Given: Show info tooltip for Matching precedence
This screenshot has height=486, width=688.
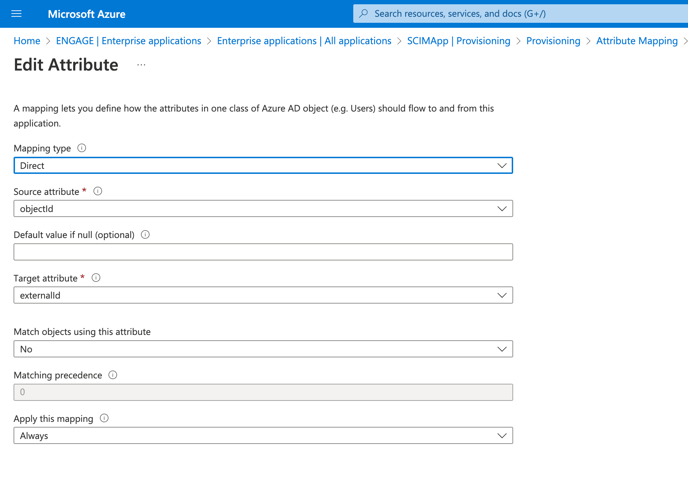Looking at the screenshot, I should pyautogui.click(x=113, y=375).
